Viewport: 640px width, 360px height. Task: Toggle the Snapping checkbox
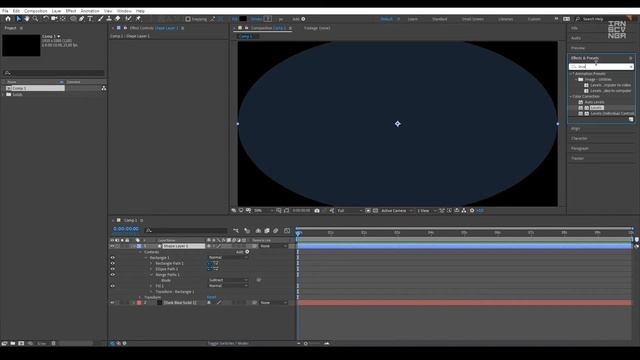188,19
